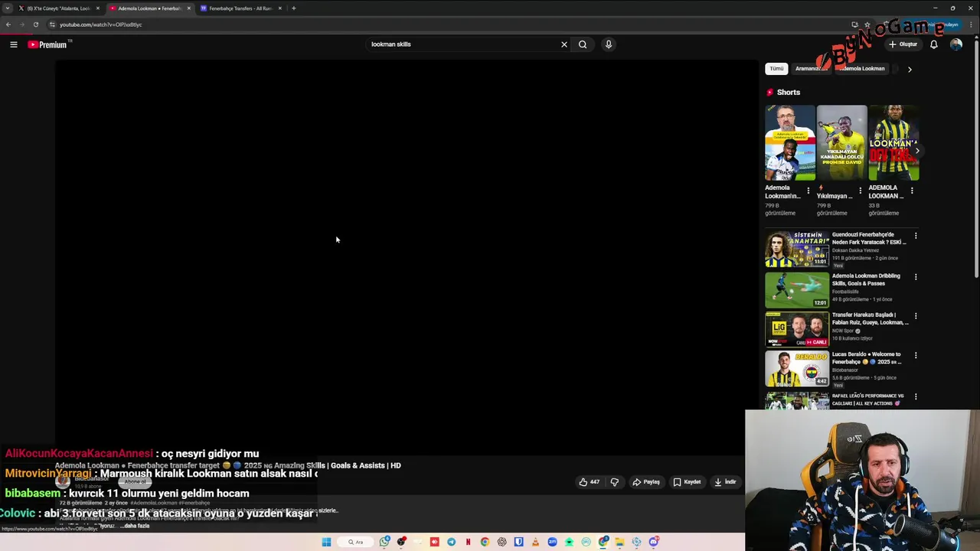The image size is (980, 551).
Task: Click the Lucas Beraldo Welcome video title
Action: 867,358
